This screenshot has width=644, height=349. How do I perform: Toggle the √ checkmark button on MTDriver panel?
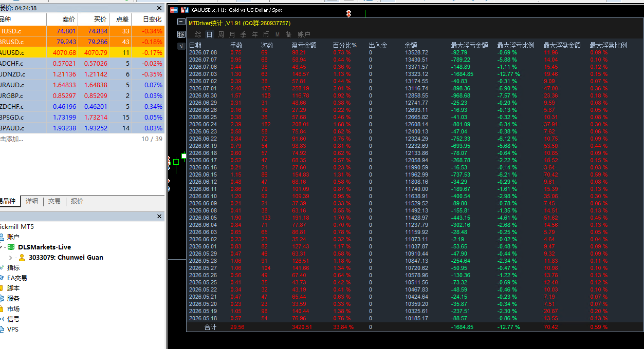pos(181,46)
